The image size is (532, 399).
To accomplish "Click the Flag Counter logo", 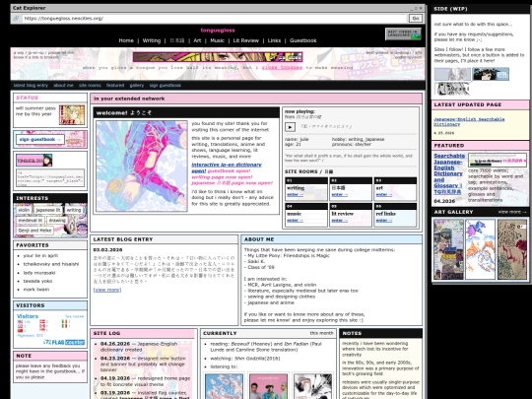I will (x=64, y=342).
